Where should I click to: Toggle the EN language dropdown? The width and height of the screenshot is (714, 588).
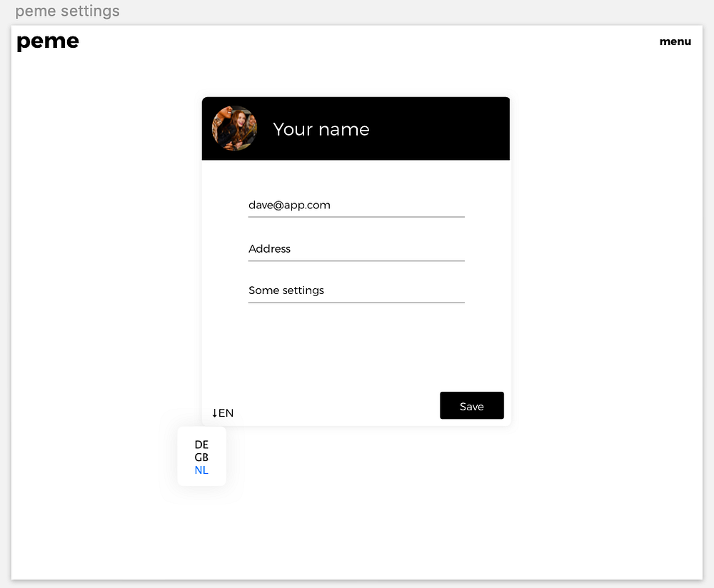click(x=223, y=412)
